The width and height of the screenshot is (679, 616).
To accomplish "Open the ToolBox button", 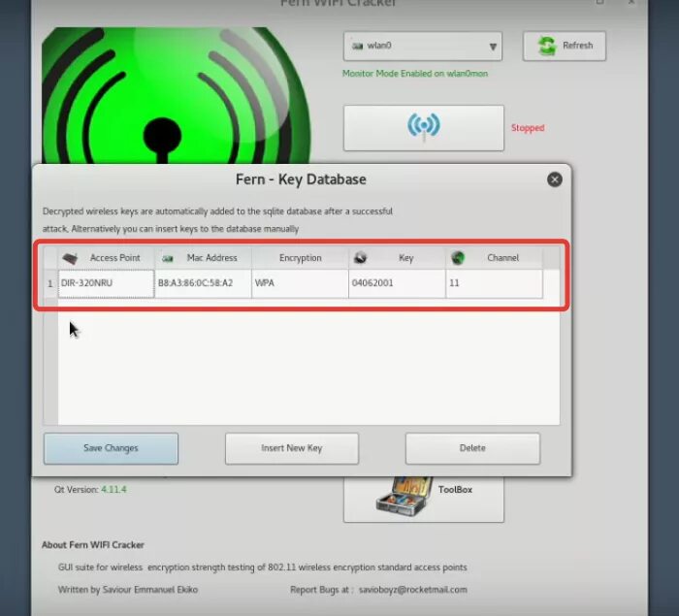I will click(x=424, y=499).
